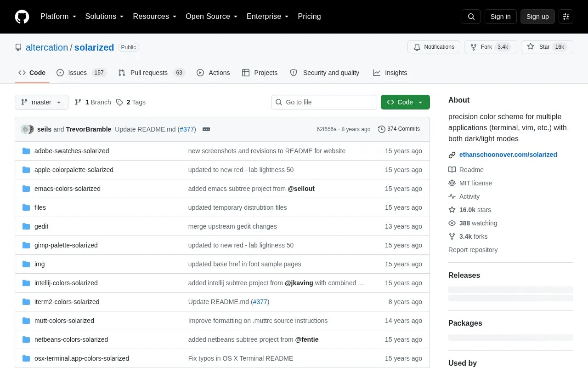Viewport: 588px width, 368px height.
Task: Click Report repository link
Action: (473, 250)
